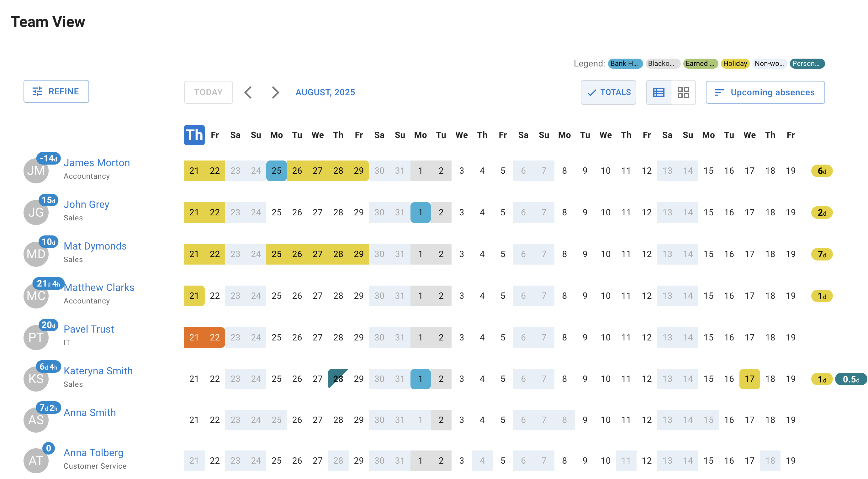868x479 pixels.
Task: Click the TODAY button
Action: coord(208,92)
